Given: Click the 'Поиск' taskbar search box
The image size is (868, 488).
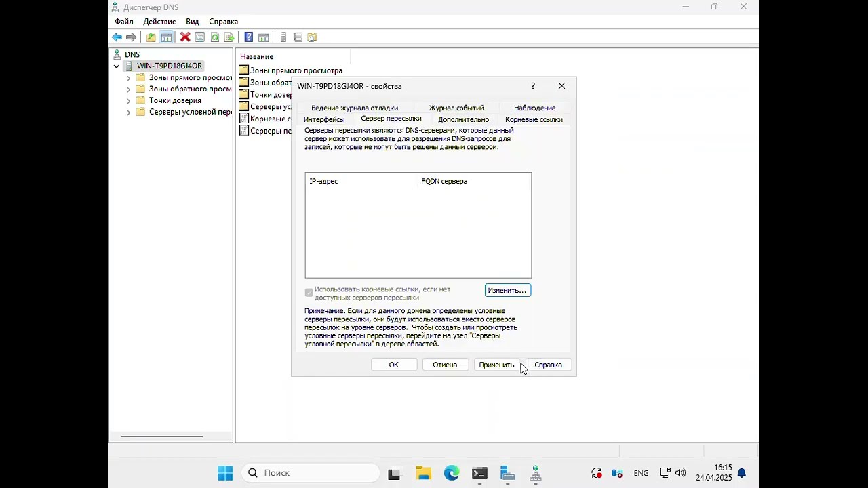Looking at the screenshot, I should 311,473.
